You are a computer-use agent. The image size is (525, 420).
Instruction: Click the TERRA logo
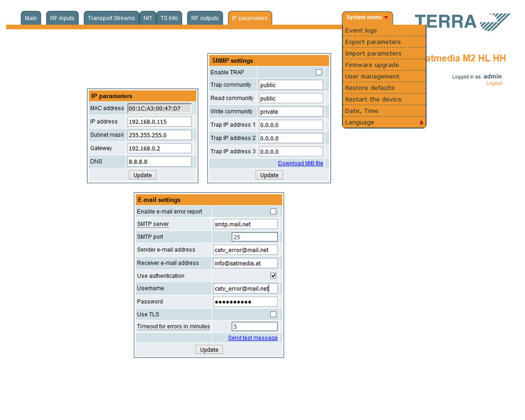click(462, 22)
